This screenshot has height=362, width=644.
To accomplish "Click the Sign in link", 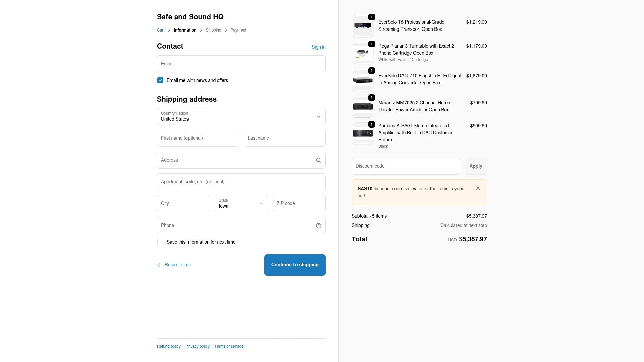I will tap(318, 47).
